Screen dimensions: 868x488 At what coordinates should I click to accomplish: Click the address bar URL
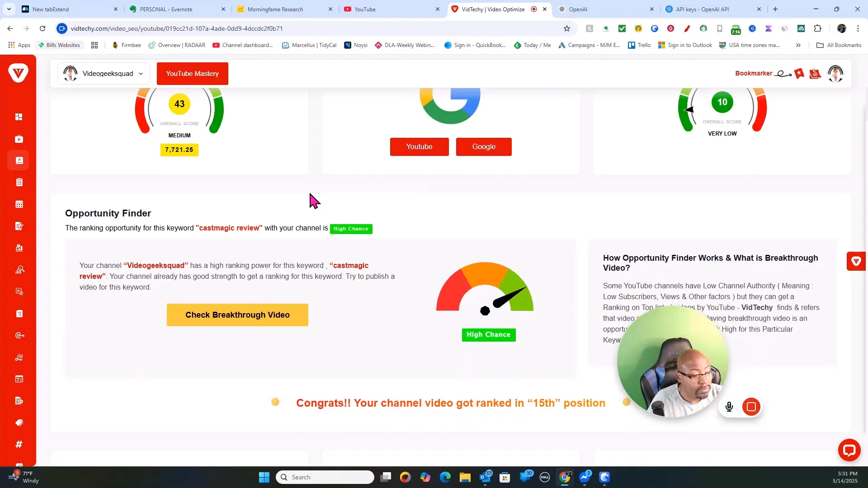tap(177, 28)
